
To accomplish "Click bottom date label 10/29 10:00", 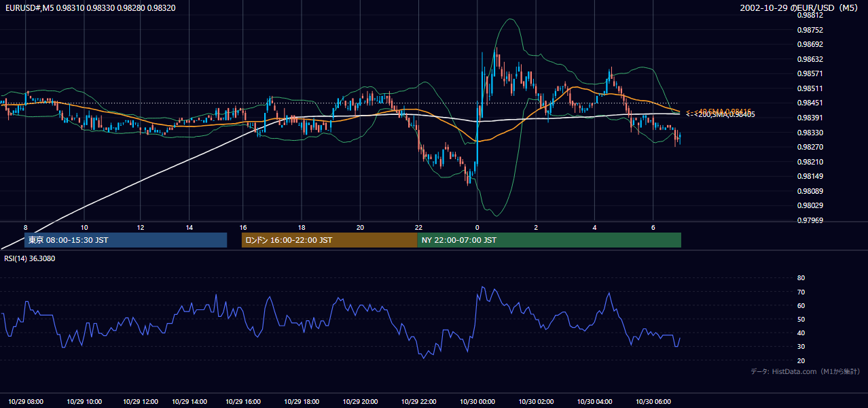I will [84, 402].
